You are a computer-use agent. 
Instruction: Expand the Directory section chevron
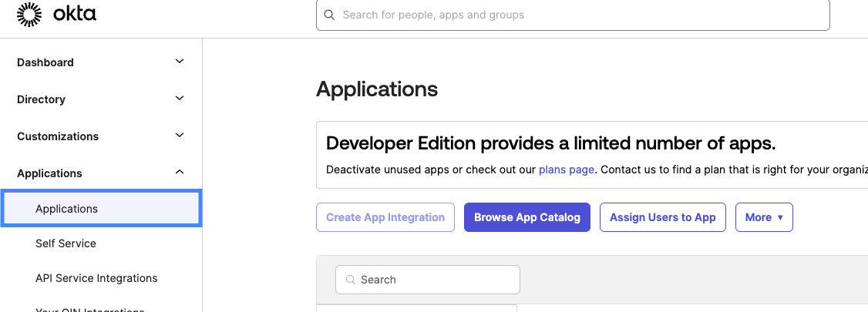pyautogui.click(x=180, y=99)
